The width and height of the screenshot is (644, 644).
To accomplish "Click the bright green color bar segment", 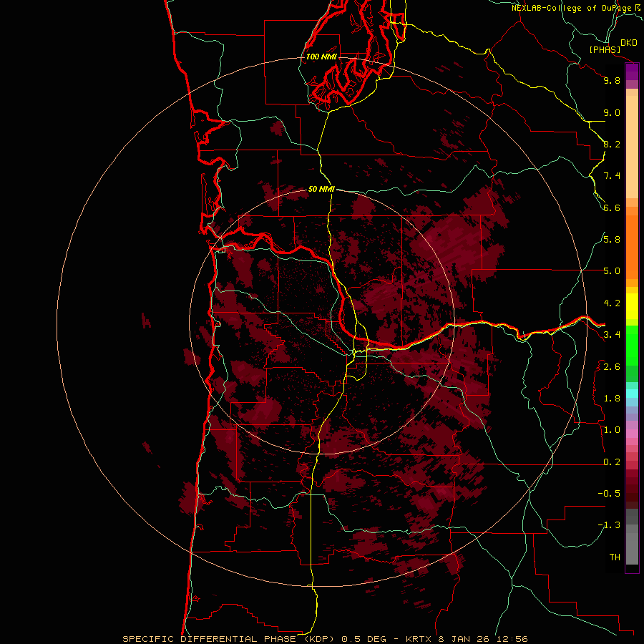I will [632, 346].
